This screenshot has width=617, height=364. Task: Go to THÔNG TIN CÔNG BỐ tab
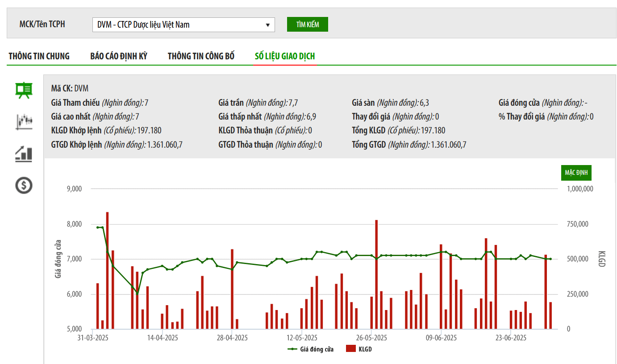tap(201, 56)
